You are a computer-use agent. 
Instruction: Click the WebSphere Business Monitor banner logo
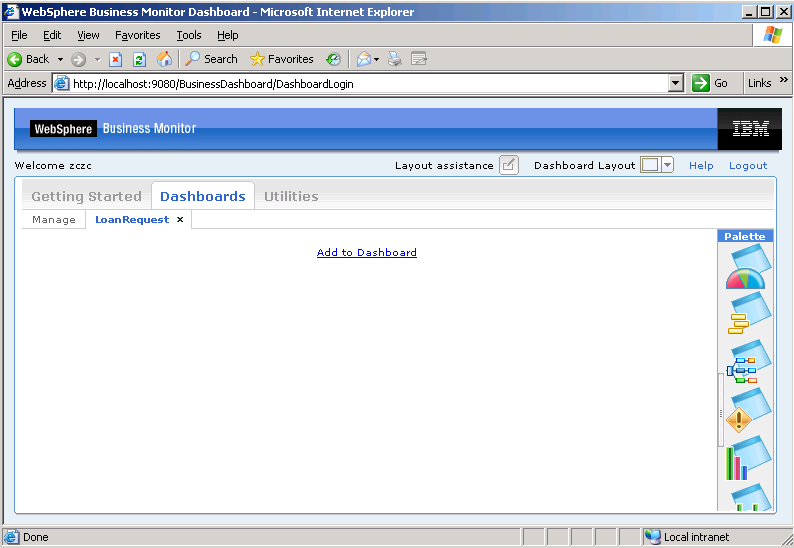[x=113, y=129]
